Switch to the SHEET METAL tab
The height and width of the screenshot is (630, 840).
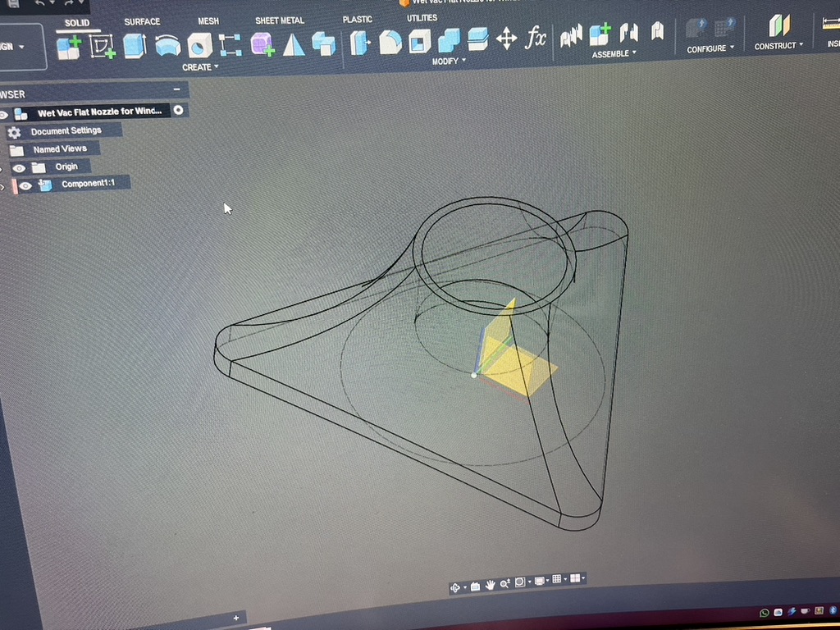(279, 21)
